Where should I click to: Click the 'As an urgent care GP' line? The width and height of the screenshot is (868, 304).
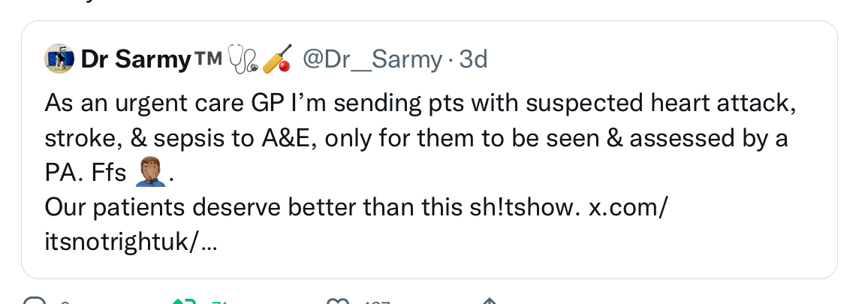coord(420,103)
